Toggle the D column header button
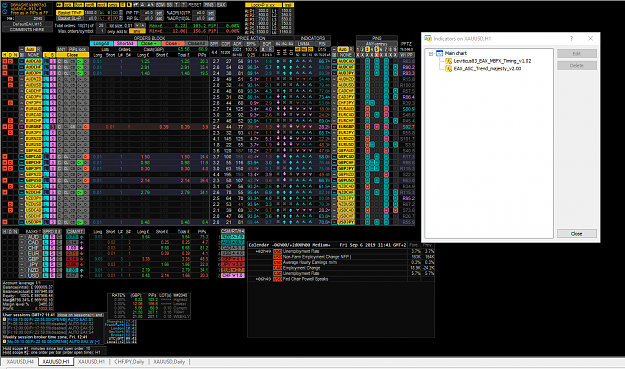 click(10, 55)
